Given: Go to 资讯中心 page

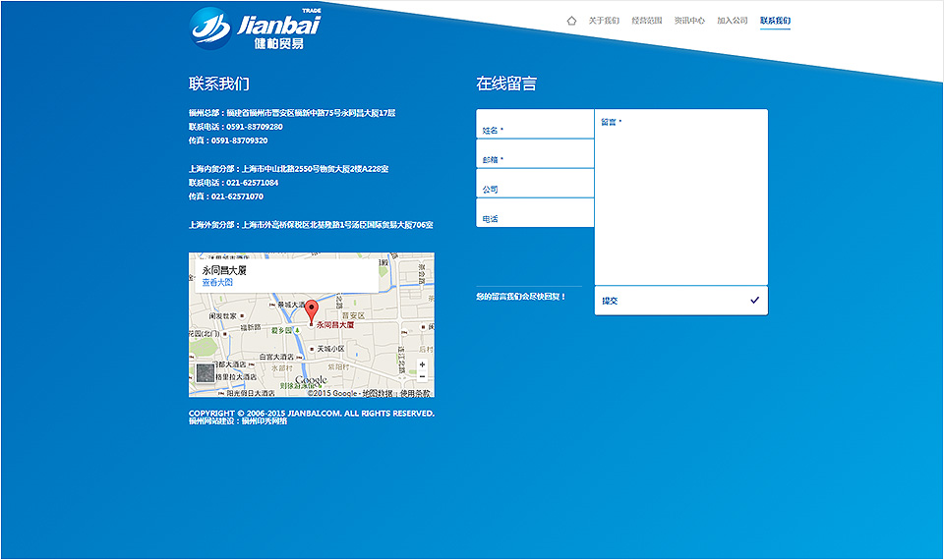Looking at the screenshot, I should 689,21.
